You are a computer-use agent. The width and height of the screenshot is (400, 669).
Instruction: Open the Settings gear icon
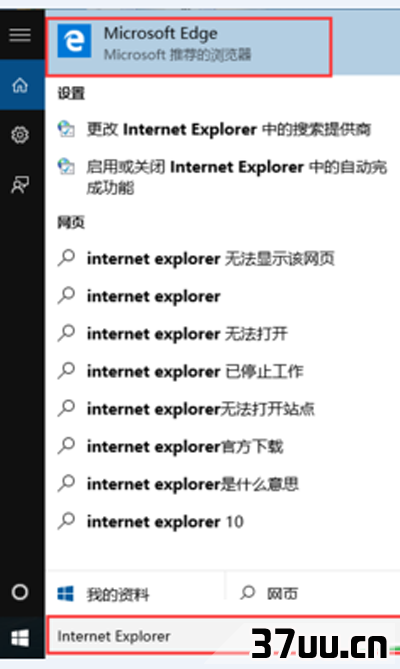tap(20, 135)
